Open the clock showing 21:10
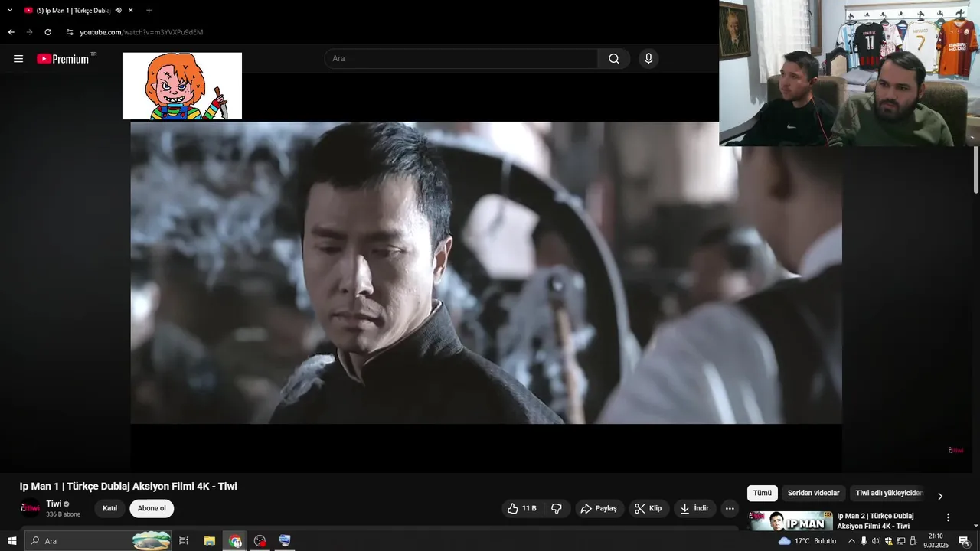The image size is (980, 551). (x=936, y=541)
